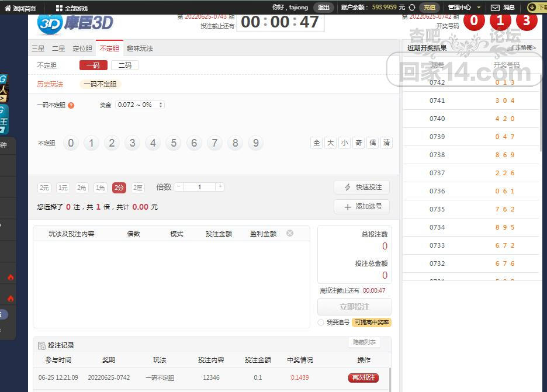Open the 全部游戏 grid menu
Image resolution: width=547 pixels, height=392 pixels.
[x=59, y=8]
